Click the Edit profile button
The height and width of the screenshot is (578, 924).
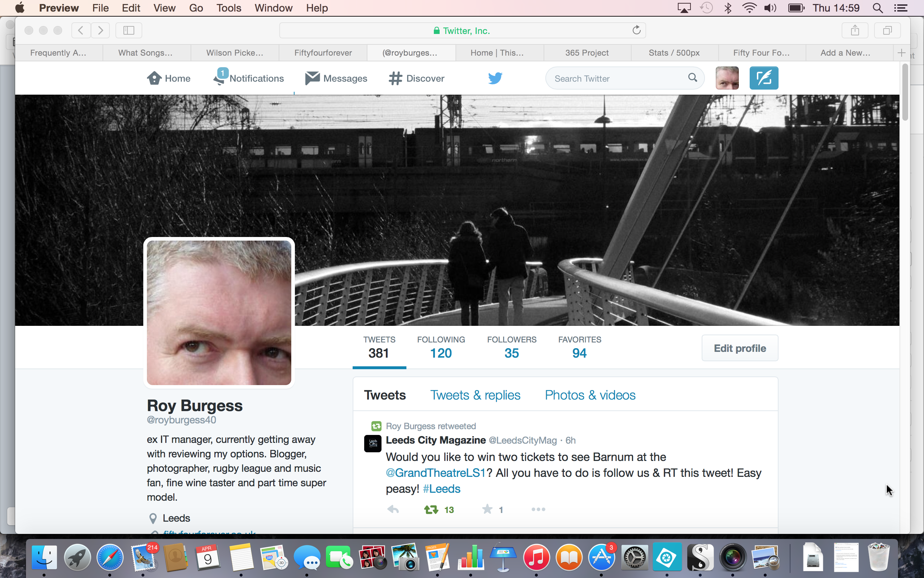pos(740,348)
